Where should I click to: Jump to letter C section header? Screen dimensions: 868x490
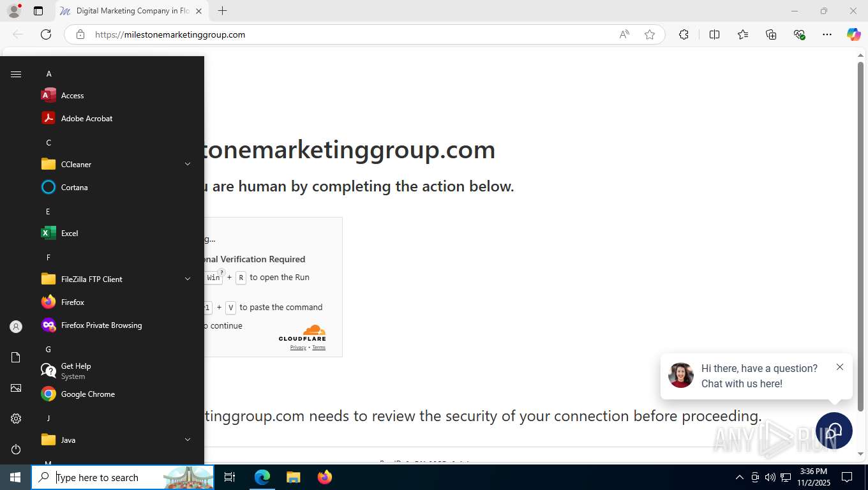click(x=49, y=143)
